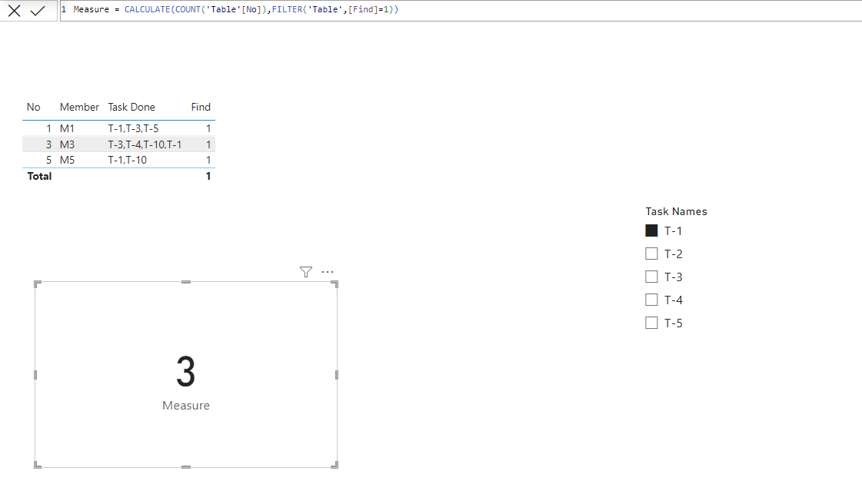Check the T-2 slicer checkbox
862x504 pixels.
point(651,254)
